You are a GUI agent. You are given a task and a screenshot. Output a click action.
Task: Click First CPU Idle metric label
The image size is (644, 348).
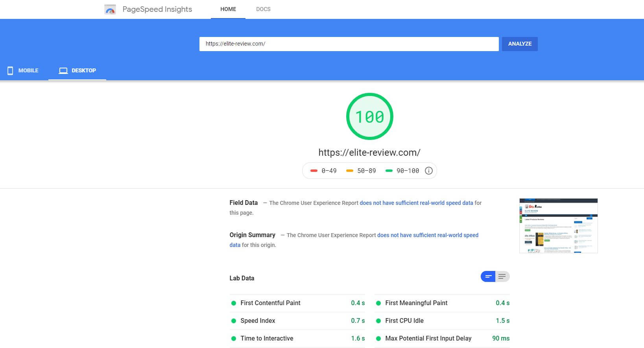404,321
